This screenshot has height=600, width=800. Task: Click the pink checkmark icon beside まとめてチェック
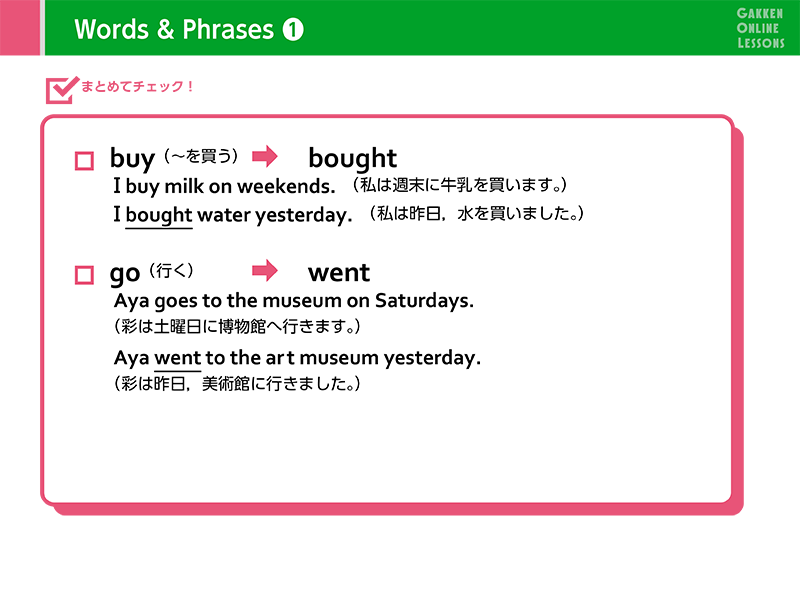(62, 89)
